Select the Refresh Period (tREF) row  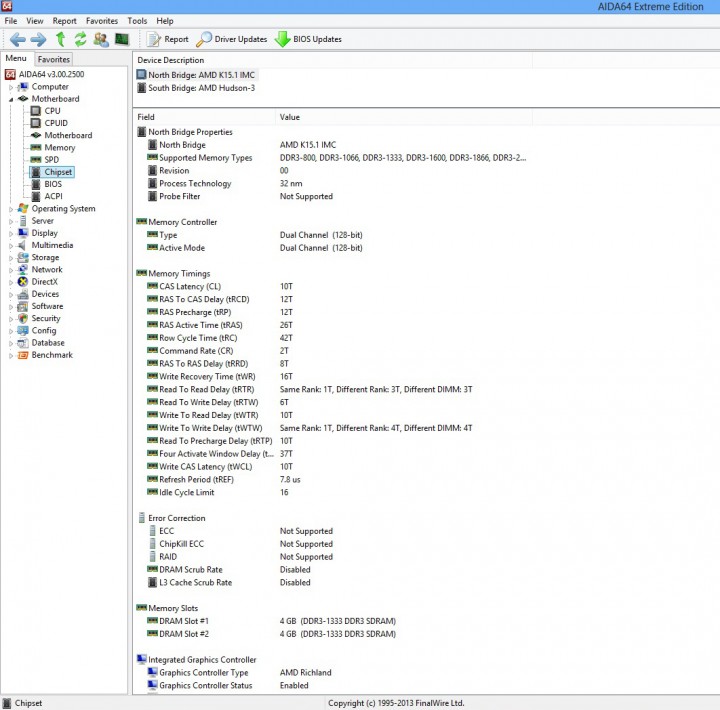tap(224, 479)
